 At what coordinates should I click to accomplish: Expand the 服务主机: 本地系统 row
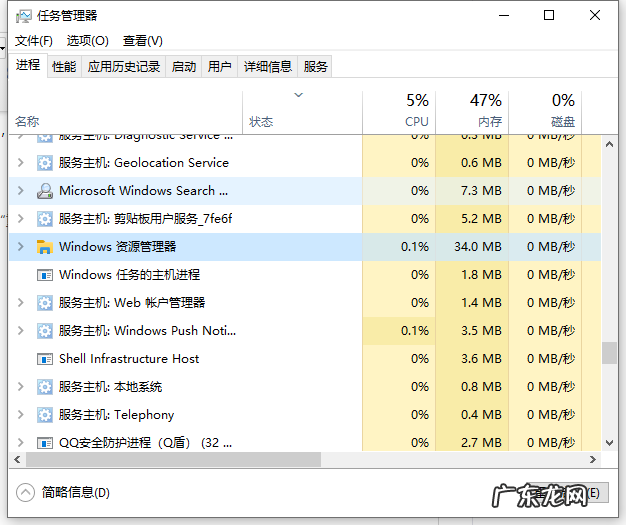[x=21, y=387]
